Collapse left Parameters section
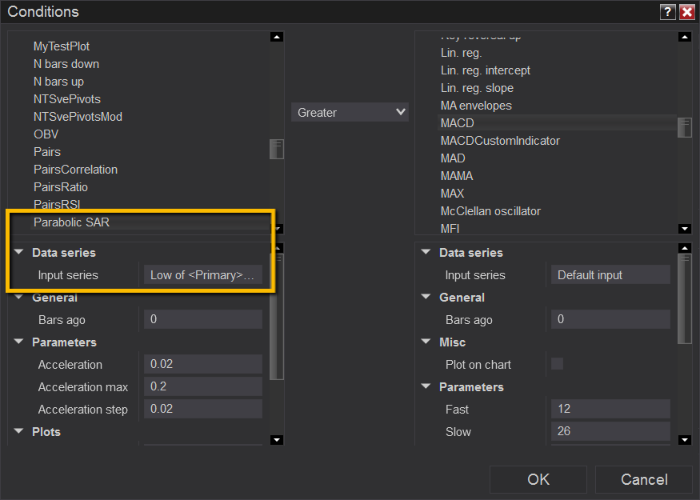700x500 pixels. [x=19, y=342]
